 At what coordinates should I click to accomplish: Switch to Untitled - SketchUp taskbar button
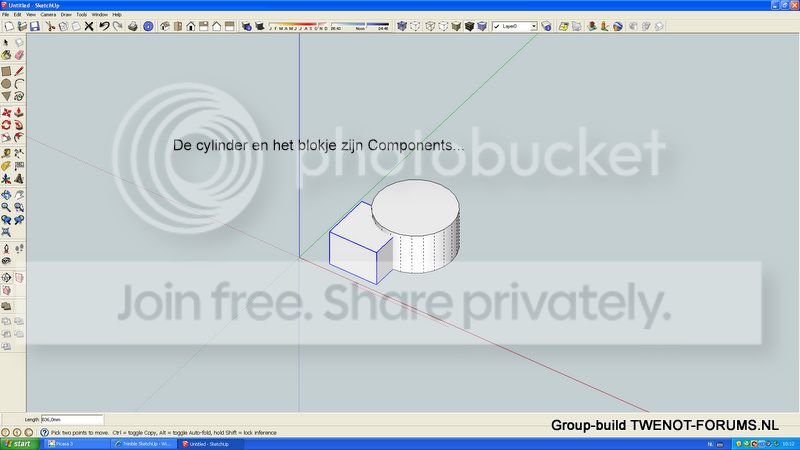(211, 444)
